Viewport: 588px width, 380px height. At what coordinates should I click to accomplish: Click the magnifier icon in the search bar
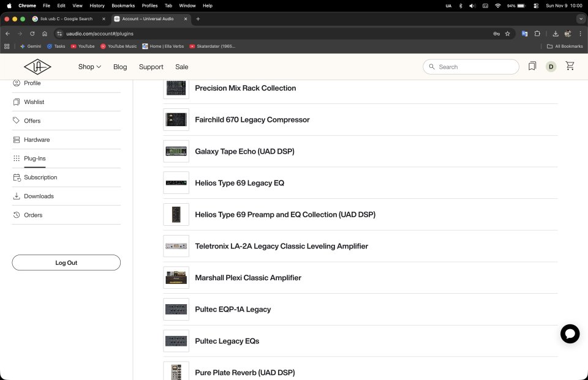(432, 67)
